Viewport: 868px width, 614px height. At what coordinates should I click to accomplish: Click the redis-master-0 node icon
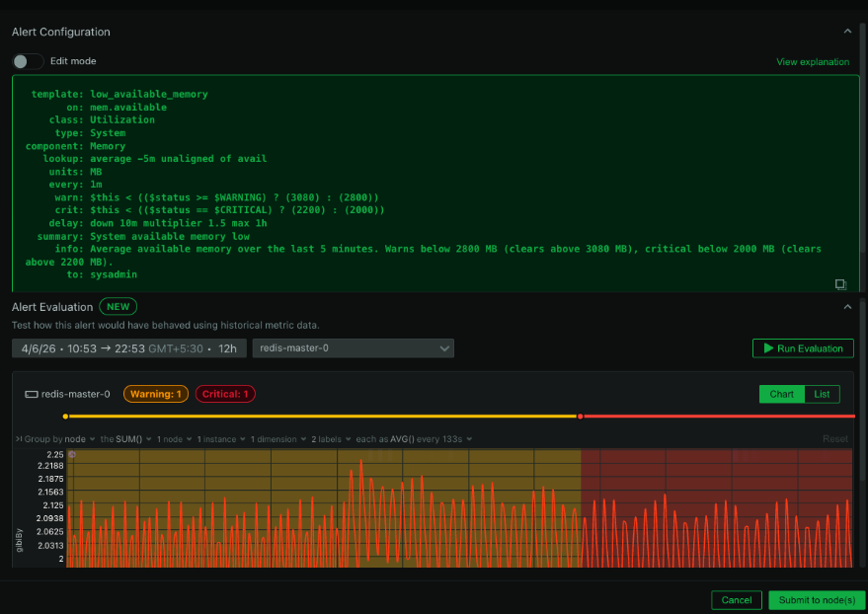point(31,394)
